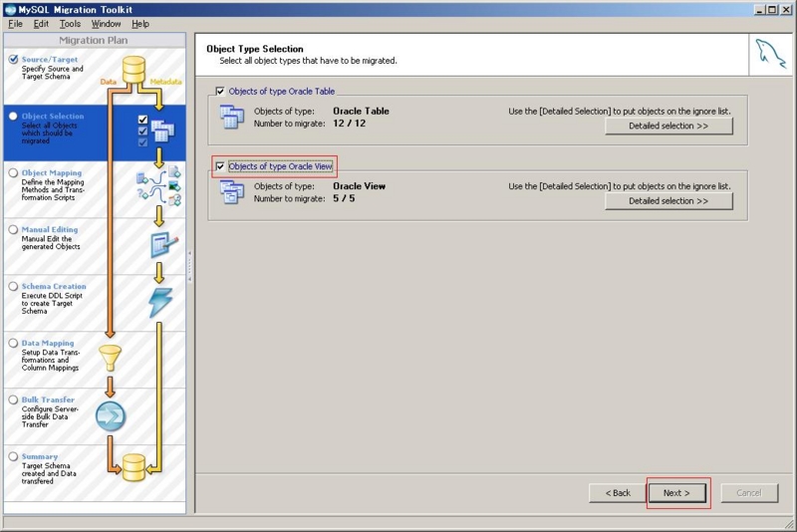Open the Edit menu

coord(41,24)
